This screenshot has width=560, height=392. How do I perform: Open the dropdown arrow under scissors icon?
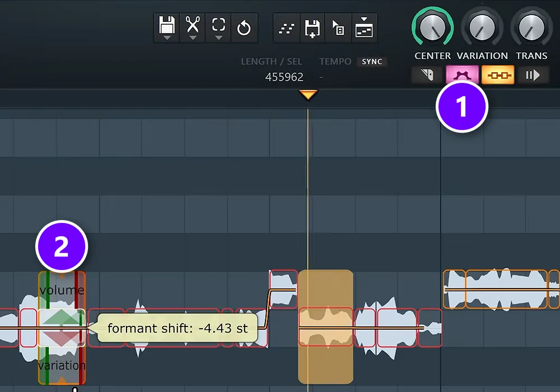[x=193, y=38]
